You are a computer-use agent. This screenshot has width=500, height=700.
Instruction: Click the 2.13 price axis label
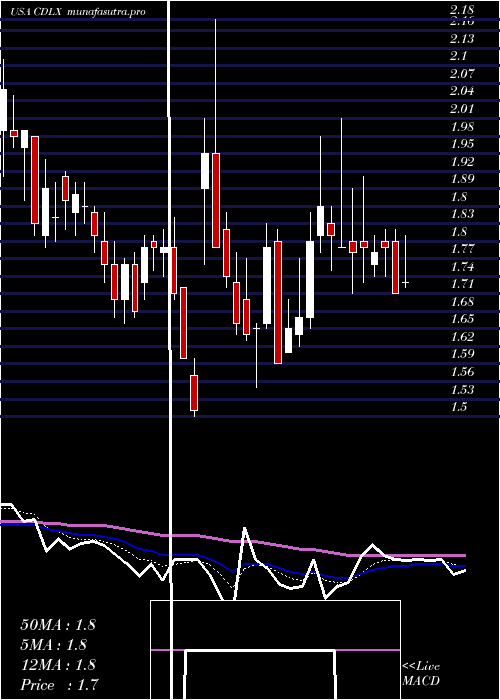pyautogui.click(x=462, y=39)
